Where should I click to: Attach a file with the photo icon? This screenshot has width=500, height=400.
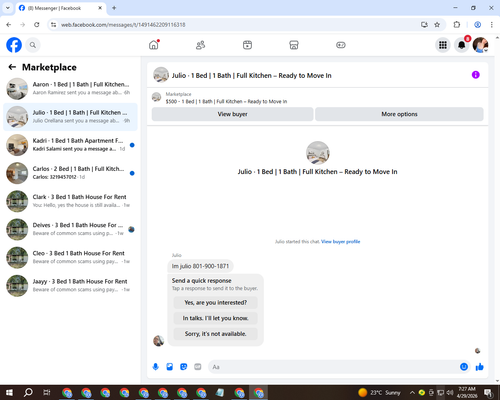click(x=170, y=367)
